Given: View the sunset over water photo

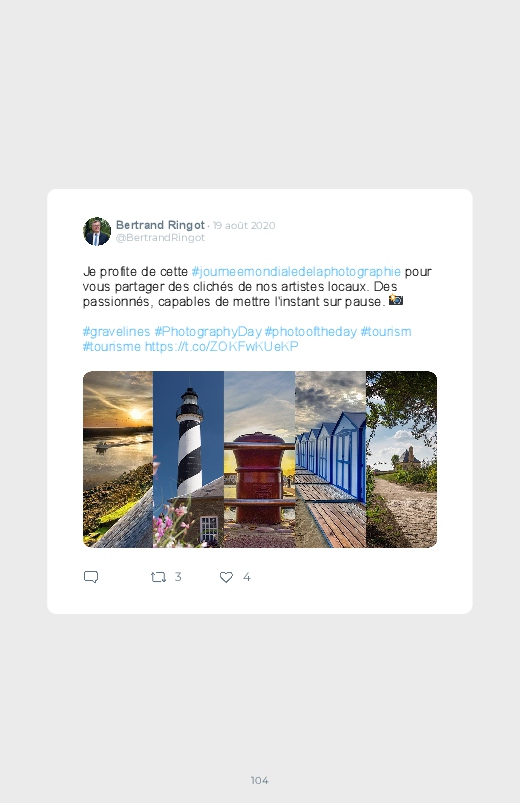Looking at the screenshot, I should 118,459.
